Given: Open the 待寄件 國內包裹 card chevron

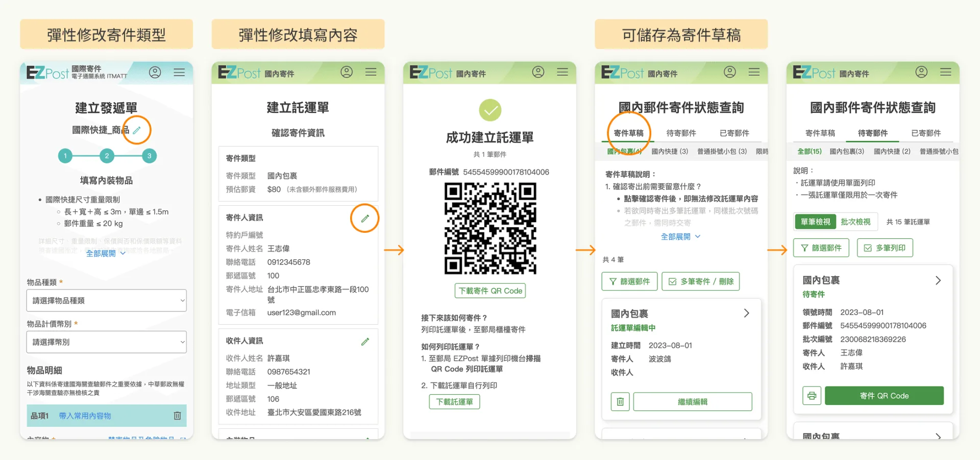Looking at the screenshot, I should (x=938, y=280).
